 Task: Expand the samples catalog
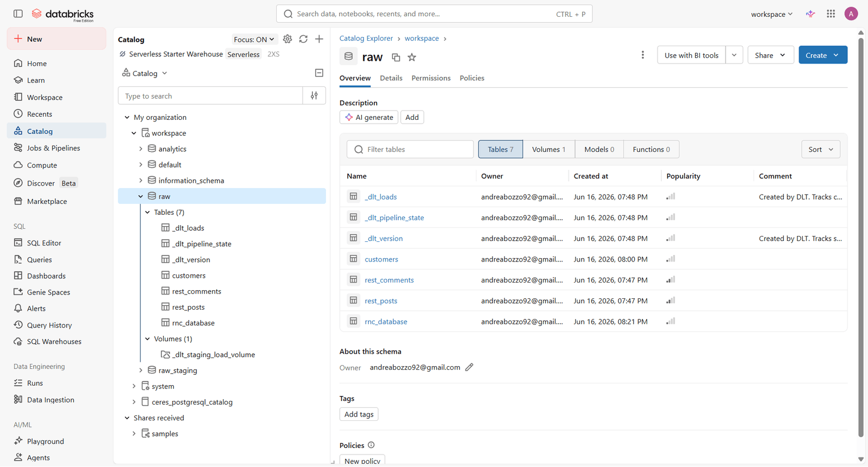tap(133, 434)
